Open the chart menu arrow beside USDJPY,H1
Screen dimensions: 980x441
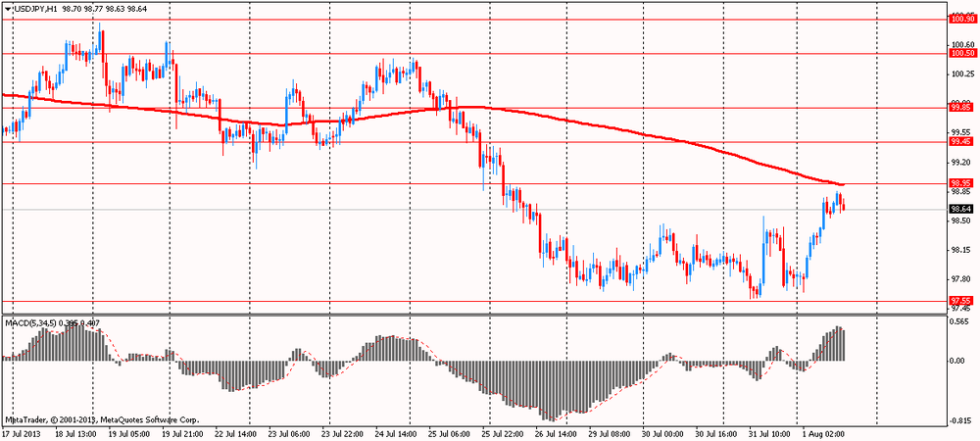(8, 11)
